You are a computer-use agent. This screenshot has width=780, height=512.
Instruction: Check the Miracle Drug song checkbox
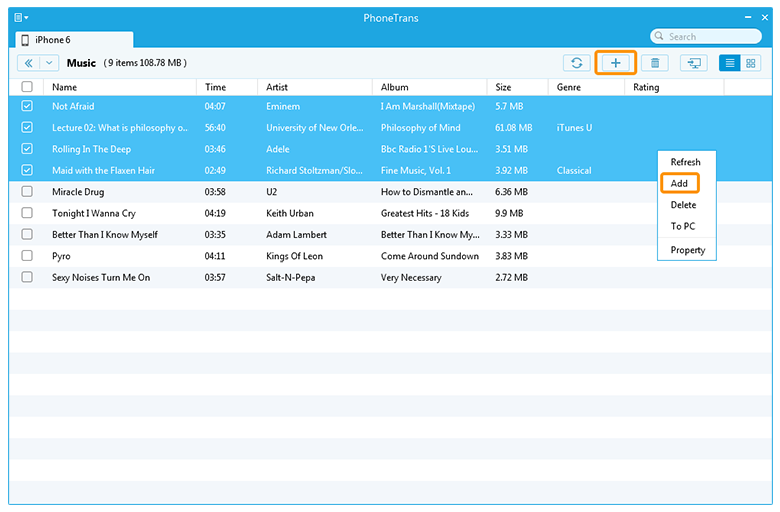tap(27, 192)
